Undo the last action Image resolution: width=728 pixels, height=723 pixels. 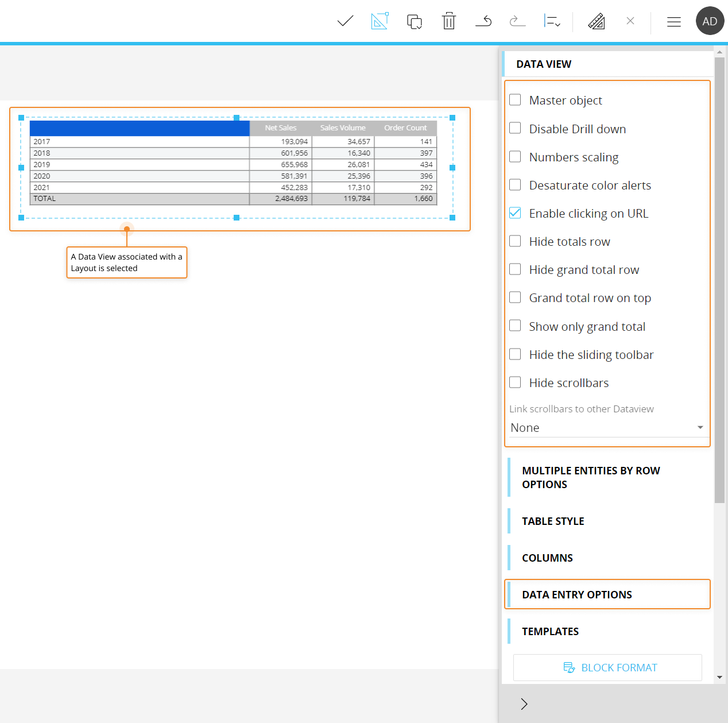pyautogui.click(x=483, y=21)
